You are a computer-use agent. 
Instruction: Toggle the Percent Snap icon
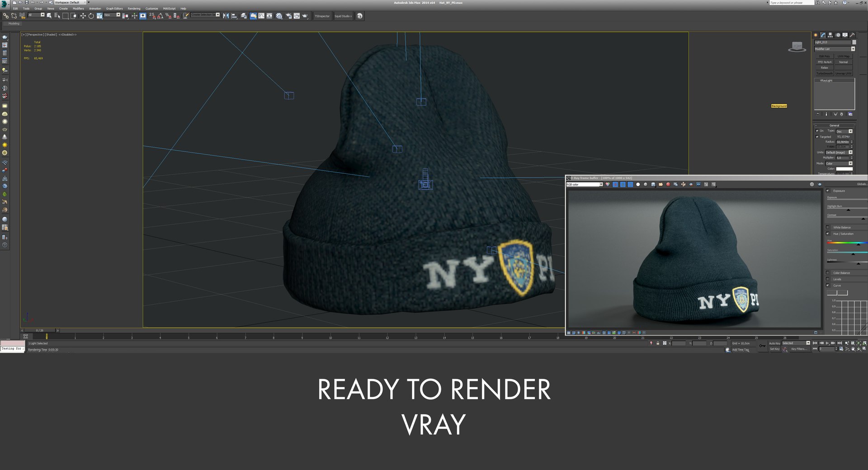coord(168,16)
